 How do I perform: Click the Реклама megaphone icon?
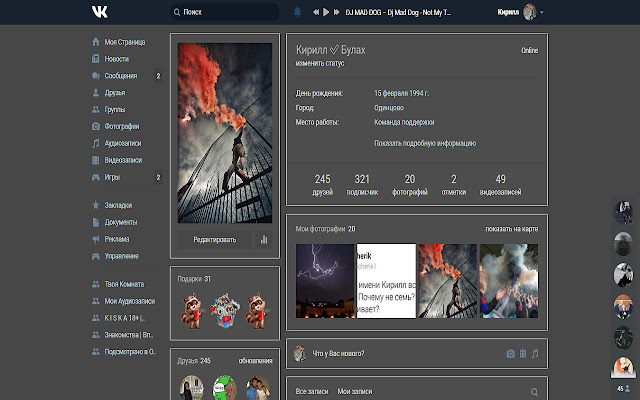[x=96, y=239]
